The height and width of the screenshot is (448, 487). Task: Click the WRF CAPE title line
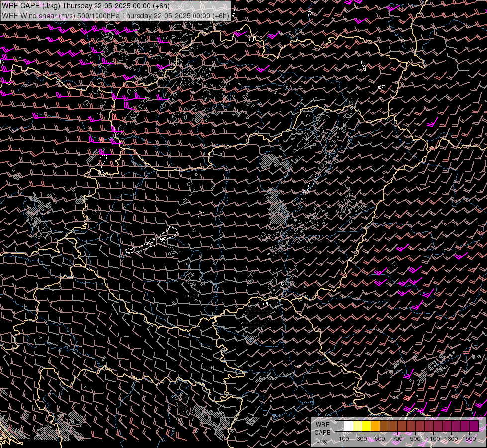coord(86,6)
